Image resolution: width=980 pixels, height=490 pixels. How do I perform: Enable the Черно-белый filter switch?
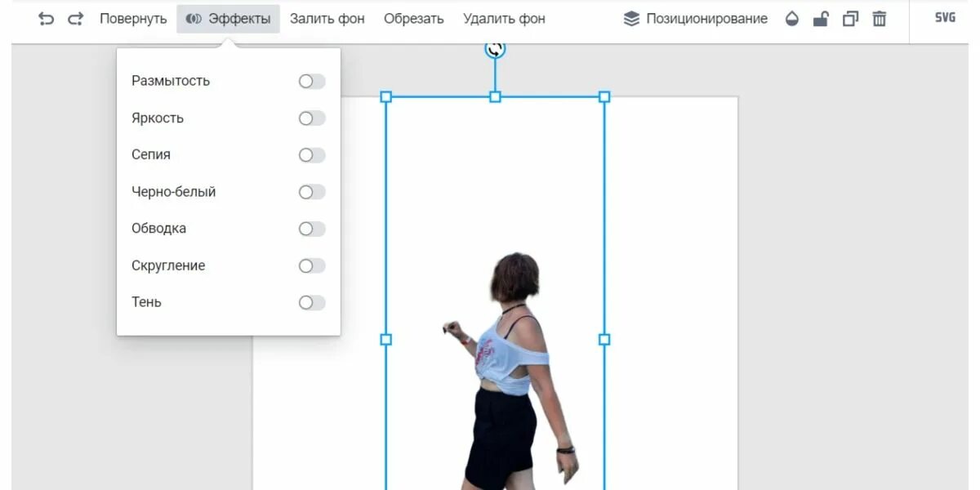(x=311, y=192)
